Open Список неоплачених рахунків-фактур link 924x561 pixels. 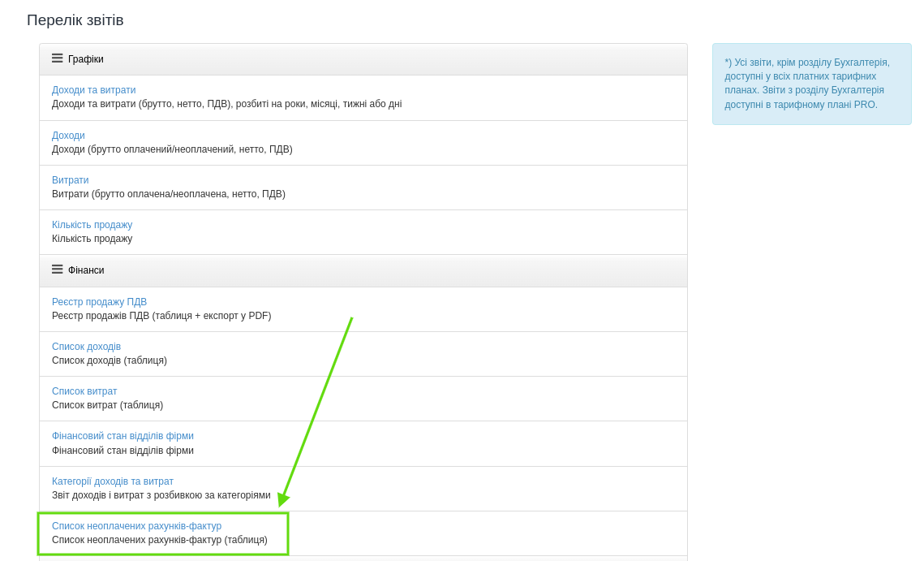(x=137, y=525)
